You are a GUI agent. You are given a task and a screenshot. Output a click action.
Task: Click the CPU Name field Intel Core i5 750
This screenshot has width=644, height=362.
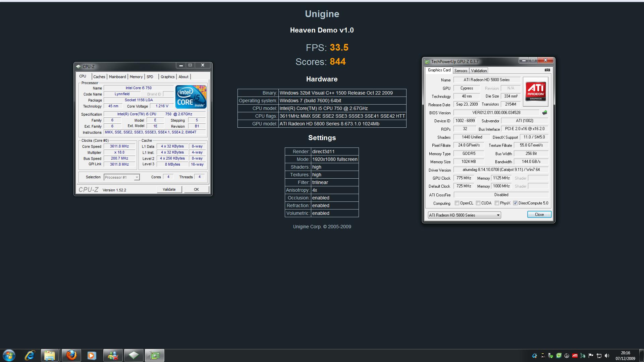(x=139, y=88)
